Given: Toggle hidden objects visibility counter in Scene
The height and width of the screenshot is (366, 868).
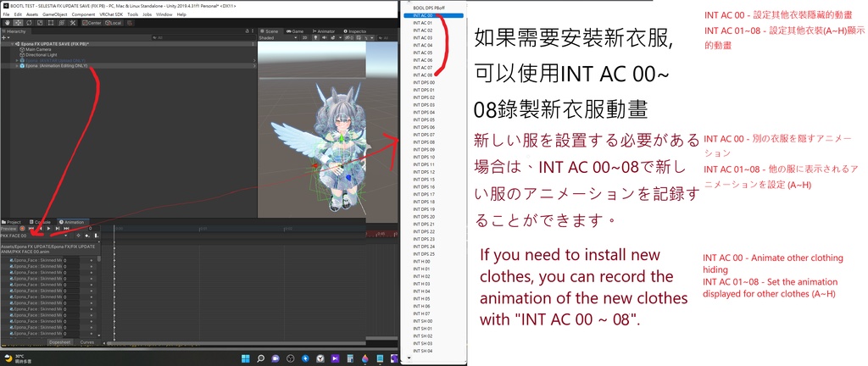Looking at the screenshot, I should click(x=348, y=37).
